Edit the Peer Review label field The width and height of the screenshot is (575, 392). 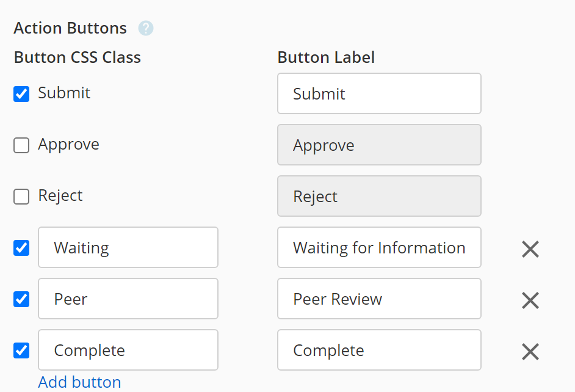pos(379,299)
